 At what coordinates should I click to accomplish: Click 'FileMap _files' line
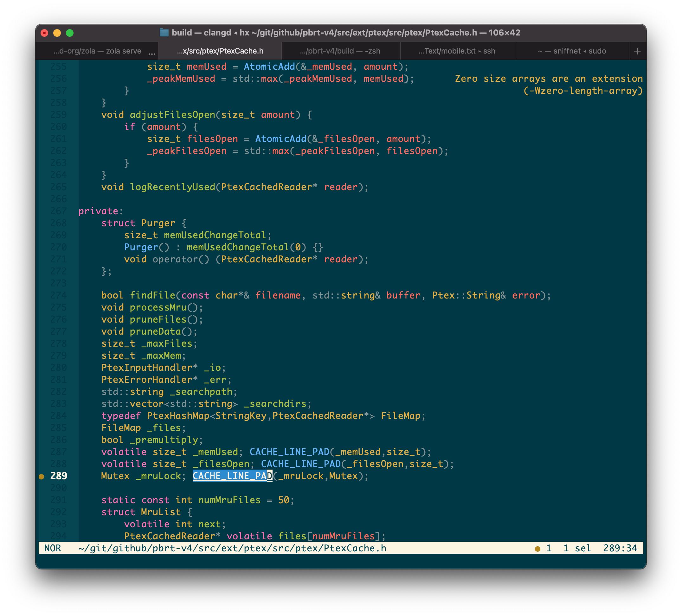pos(144,427)
